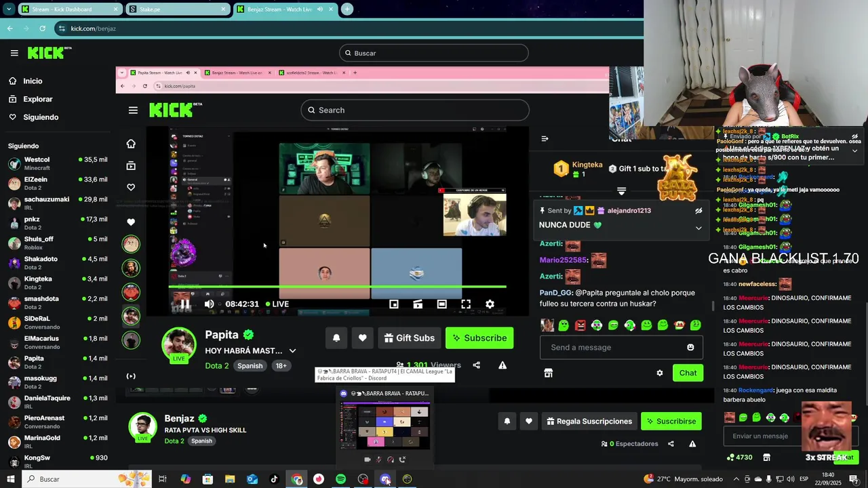The height and width of the screenshot is (488, 868).
Task: Open Explorar in Kick sidebar
Action: (x=37, y=99)
